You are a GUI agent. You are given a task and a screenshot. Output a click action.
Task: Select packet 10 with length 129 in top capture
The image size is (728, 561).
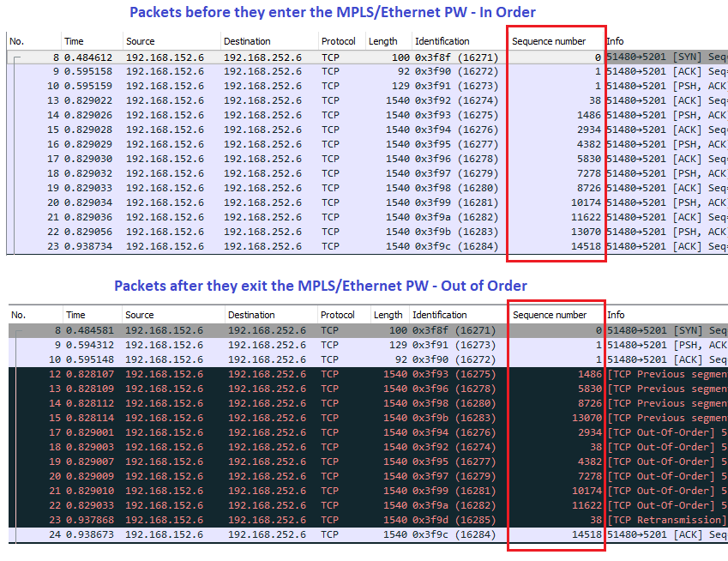click(257, 86)
